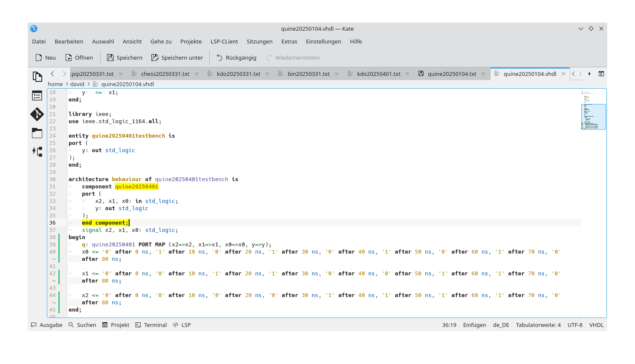Click the minimap highlight to jump in the document
This screenshot has height=364, width=635.
pyautogui.click(x=593, y=116)
